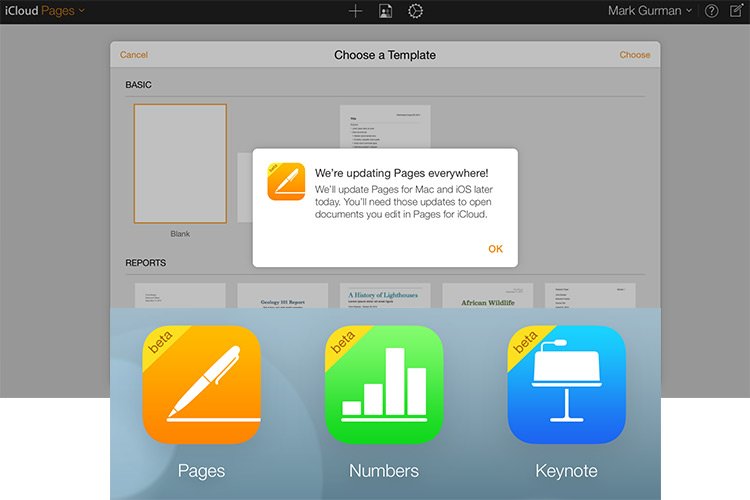Expand the Mark Gurman account menu

[650, 11]
